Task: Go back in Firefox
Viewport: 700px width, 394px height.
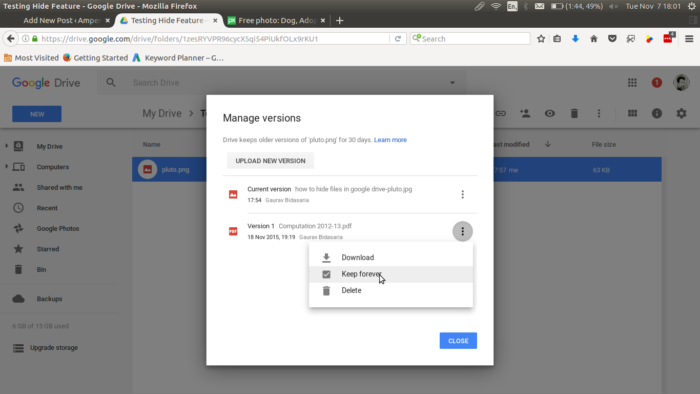Action: click(x=11, y=39)
